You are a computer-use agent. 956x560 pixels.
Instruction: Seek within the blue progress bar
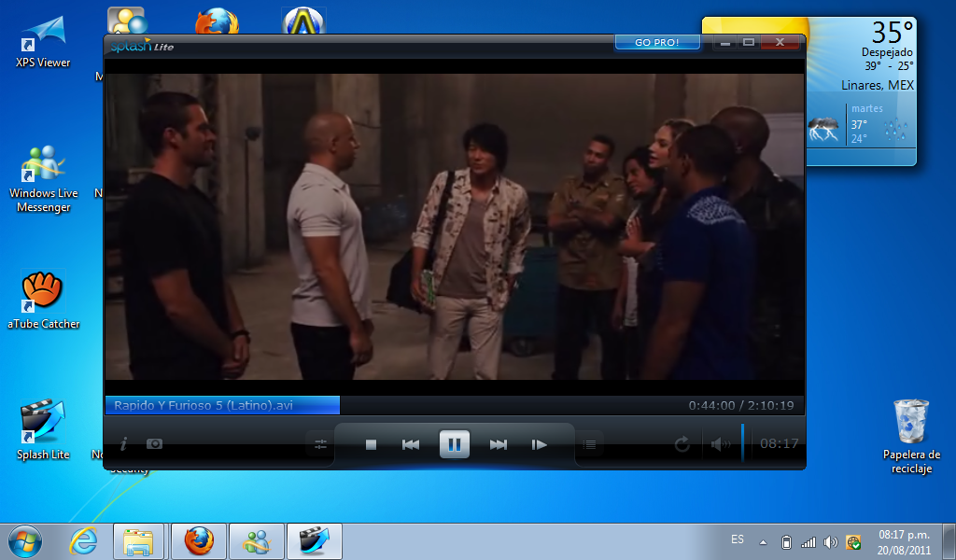[222, 405]
